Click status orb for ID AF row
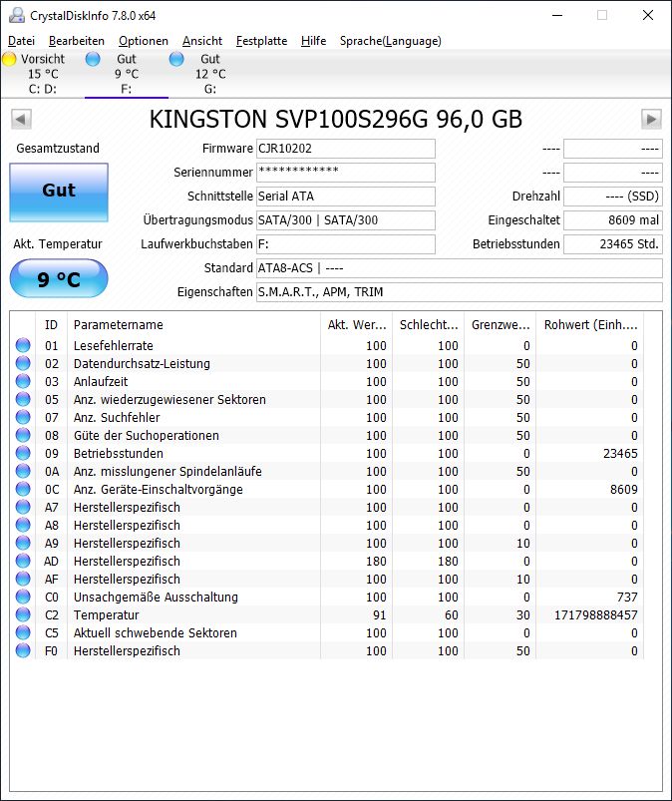 tap(23, 579)
